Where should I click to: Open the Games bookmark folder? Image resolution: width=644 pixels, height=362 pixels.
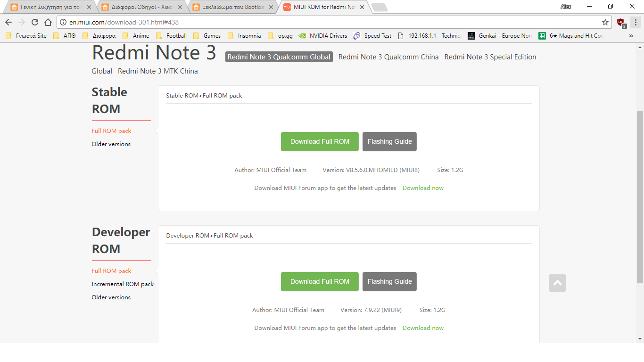pyautogui.click(x=207, y=36)
